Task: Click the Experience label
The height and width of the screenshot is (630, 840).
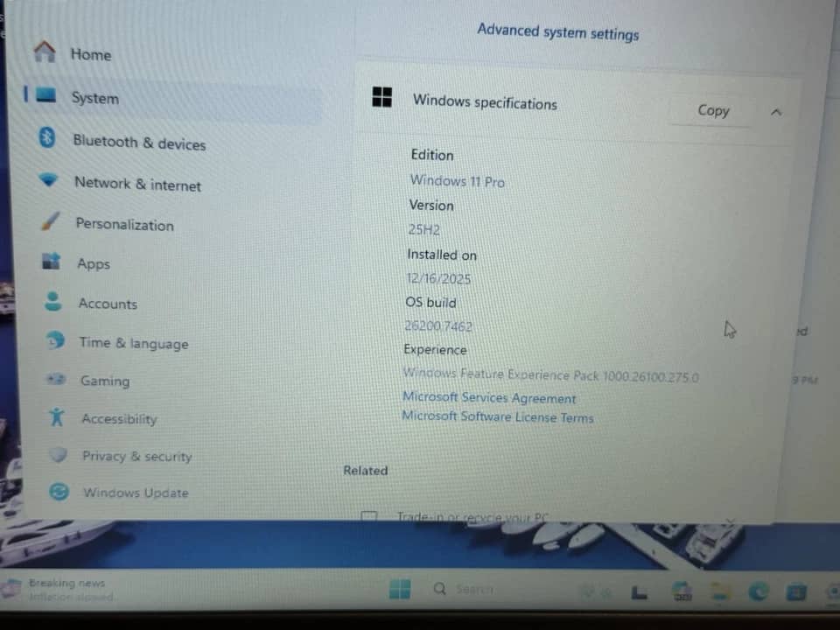Action: click(x=435, y=349)
